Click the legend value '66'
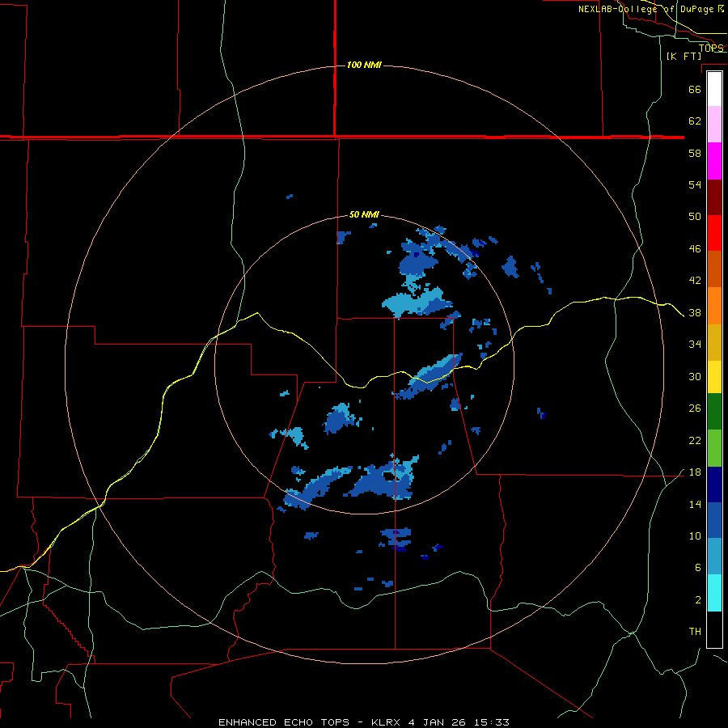Viewport: 728px width, 728px height. coord(695,89)
